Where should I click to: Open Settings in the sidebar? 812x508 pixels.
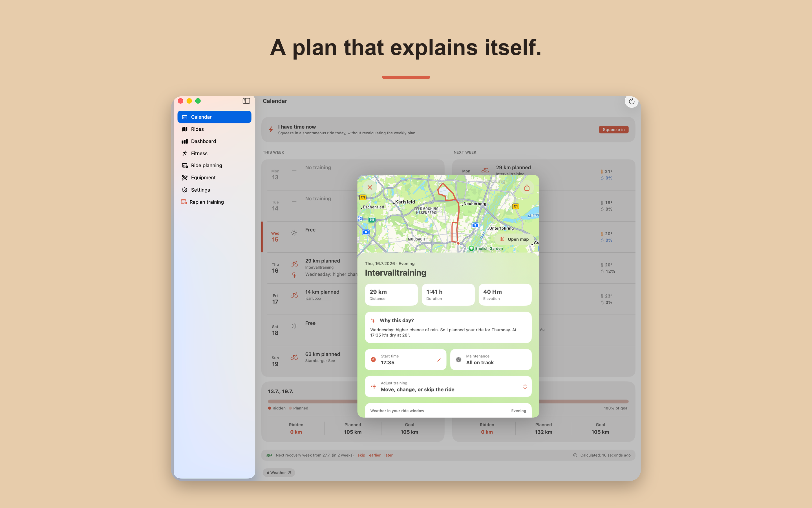click(x=214, y=190)
